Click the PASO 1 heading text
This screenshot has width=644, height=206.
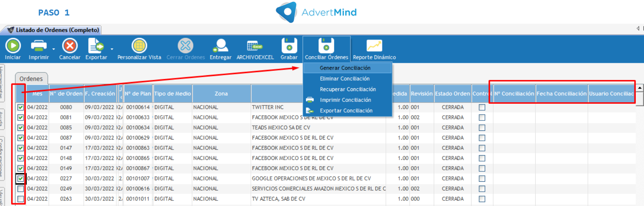54,13
